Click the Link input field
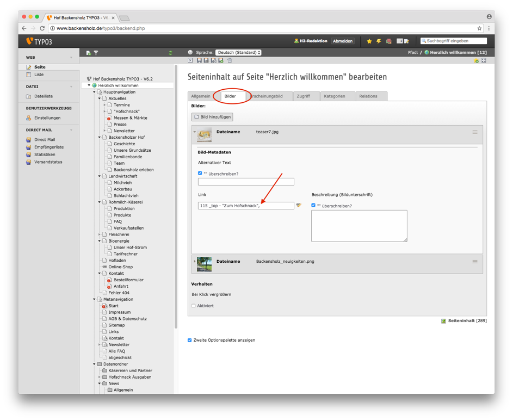 246,206
